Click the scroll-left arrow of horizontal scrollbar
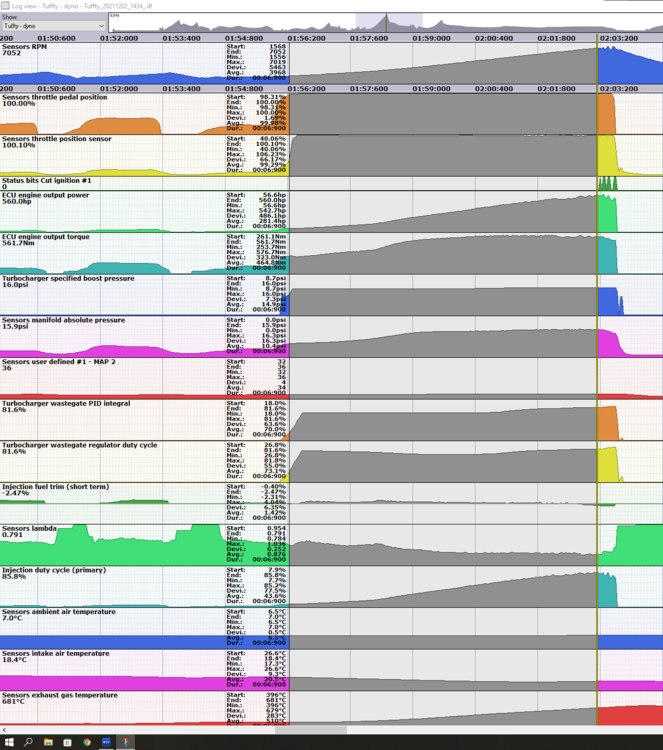This screenshot has width=663, height=750. pos(4,730)
